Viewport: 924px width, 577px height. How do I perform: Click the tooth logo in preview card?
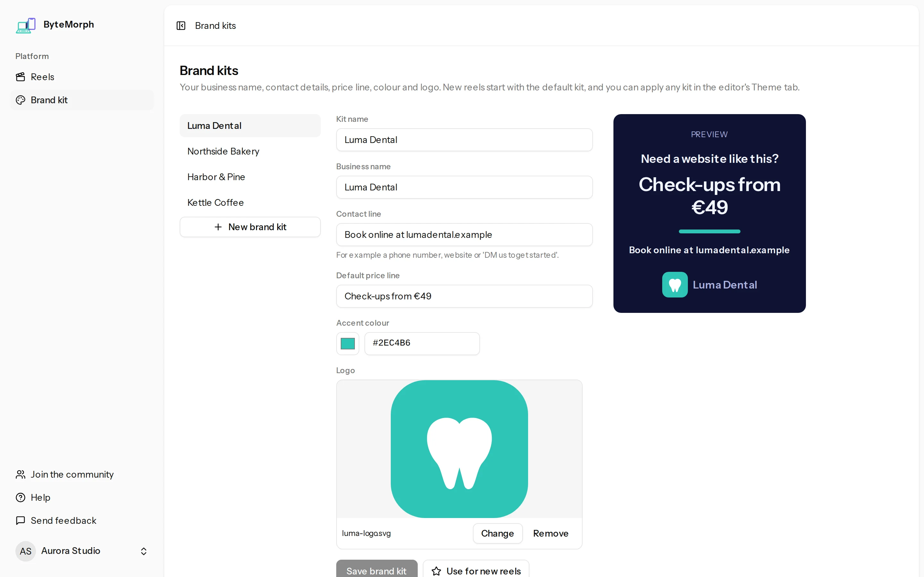675,285
